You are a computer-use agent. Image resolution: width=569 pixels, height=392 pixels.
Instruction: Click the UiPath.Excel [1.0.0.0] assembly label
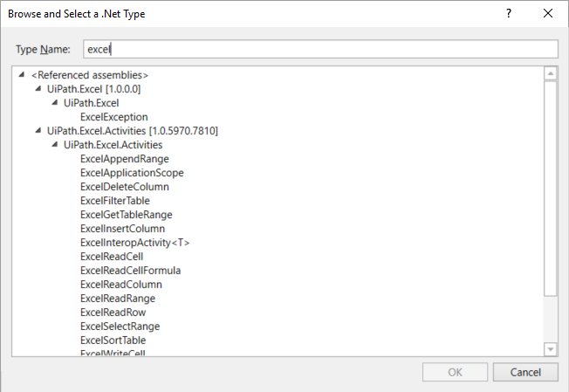(93, 89)
